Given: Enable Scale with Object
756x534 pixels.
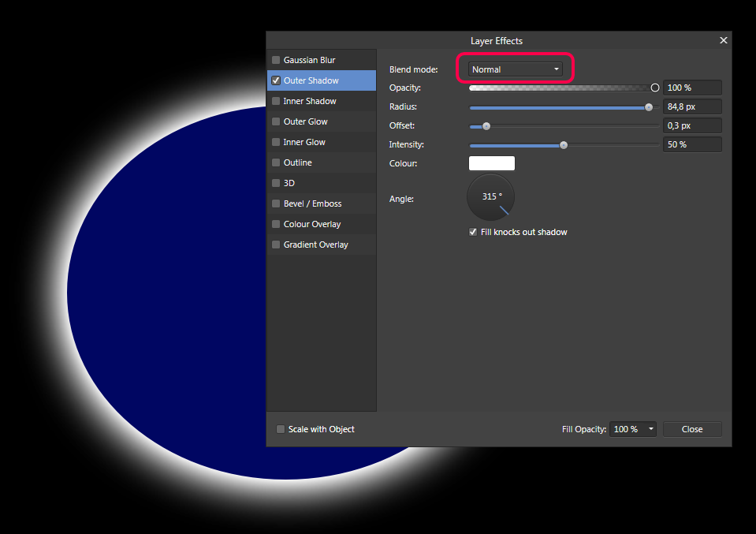Looking at the screenshot, I should 281,428.
